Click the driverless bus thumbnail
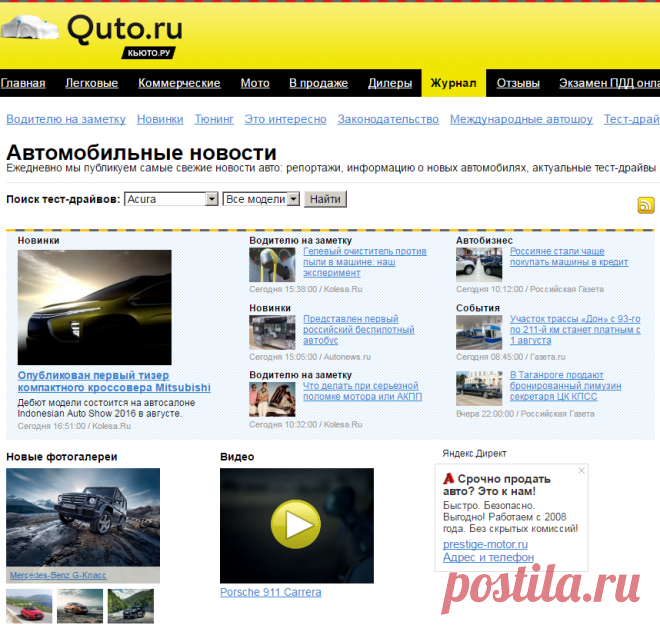This screenshot has width=660, height=625. pos(272,333)
